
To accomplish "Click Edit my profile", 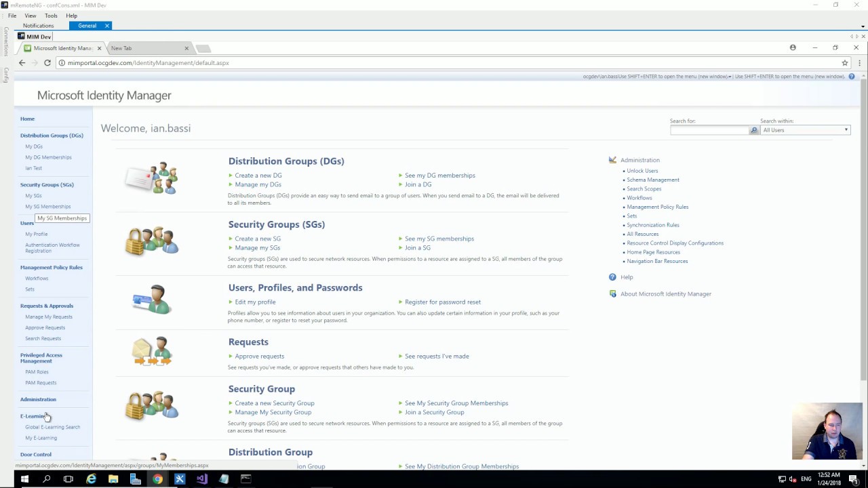I will coord(255,302).
